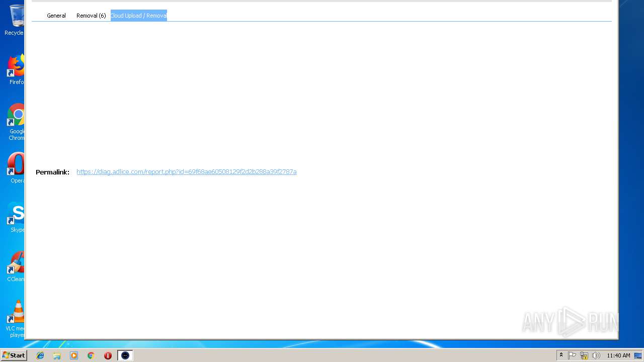Open the diag.adlice.com permalink report
644x362 pixels.
pyautogui.click(x=186, y=172)
